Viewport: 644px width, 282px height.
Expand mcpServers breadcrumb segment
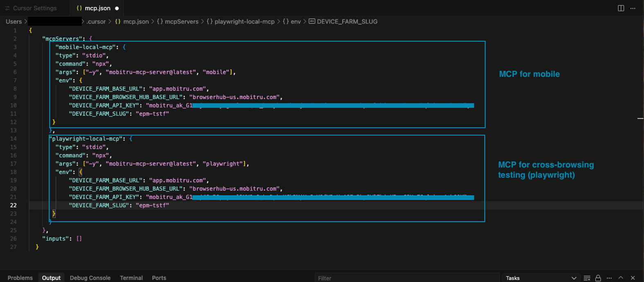pyautogui.click(x=181, y=22)
